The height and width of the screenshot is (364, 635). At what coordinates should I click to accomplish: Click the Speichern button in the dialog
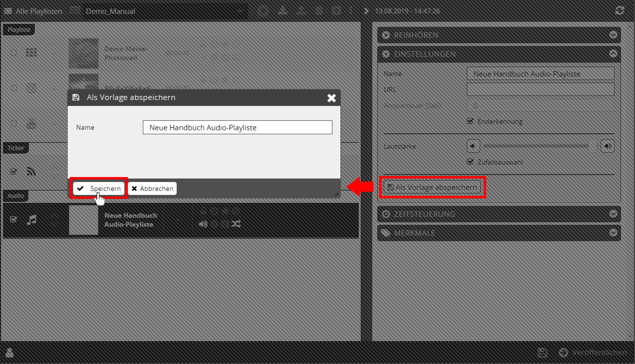99,189
